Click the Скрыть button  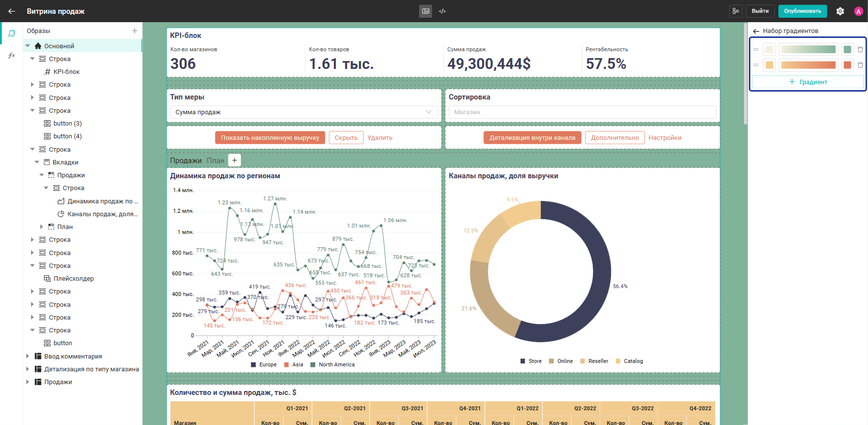click(x=346, y=138)
